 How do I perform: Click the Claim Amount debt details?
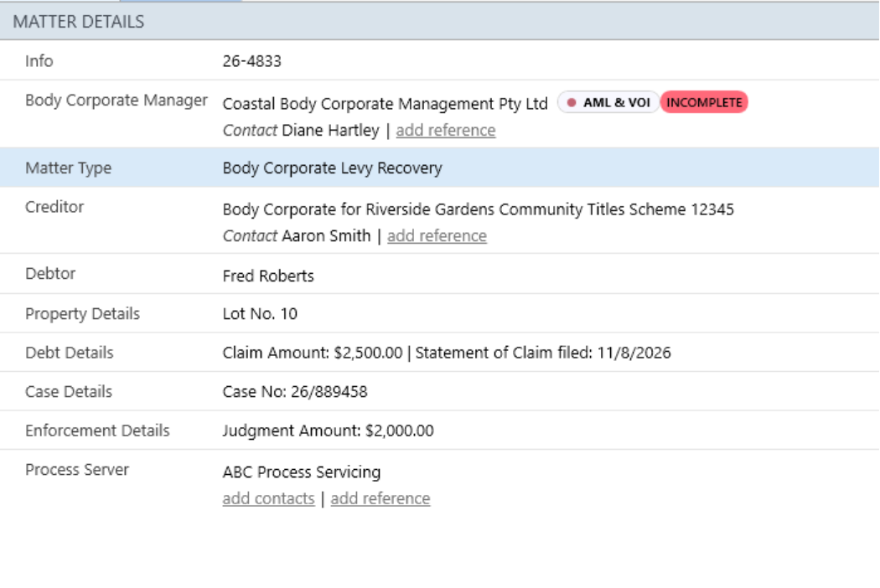[x=313, y=353]
